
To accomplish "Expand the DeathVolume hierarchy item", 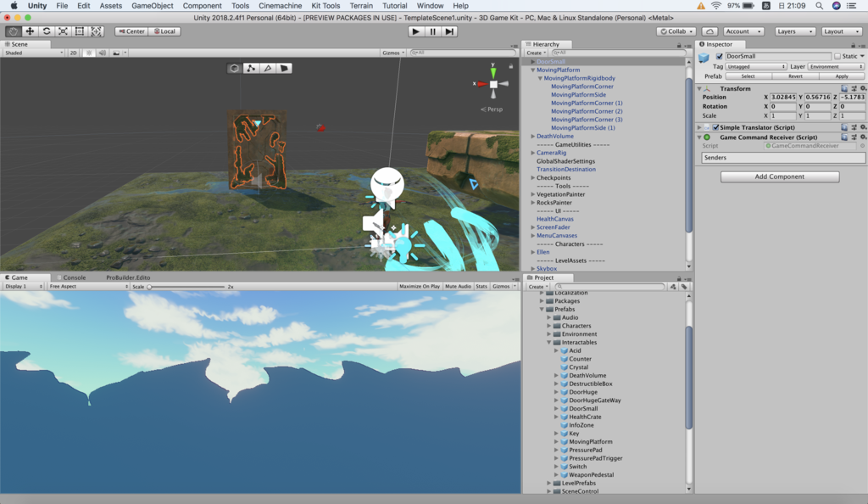I will pyautogui.click(x=533, y=137).
